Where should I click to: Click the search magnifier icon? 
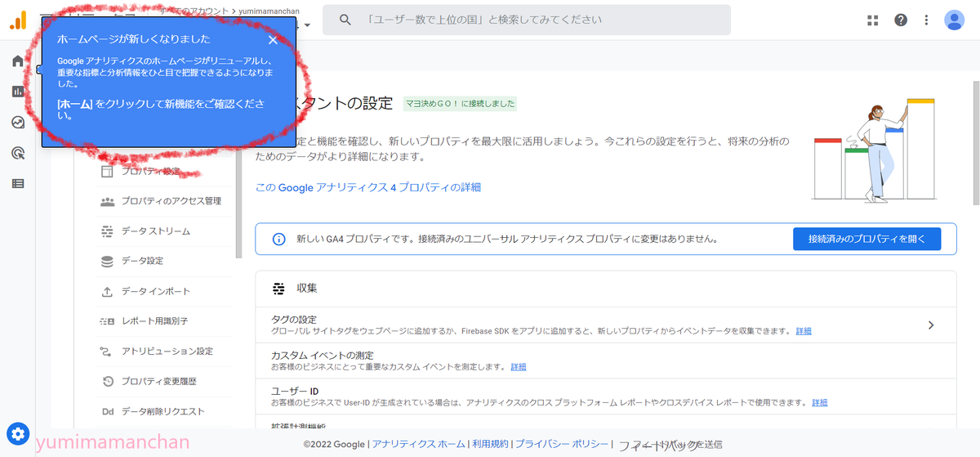[x=345, y=20]
